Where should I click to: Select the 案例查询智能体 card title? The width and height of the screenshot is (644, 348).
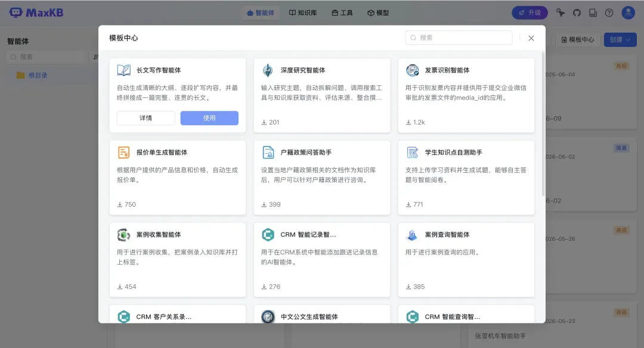447,235
